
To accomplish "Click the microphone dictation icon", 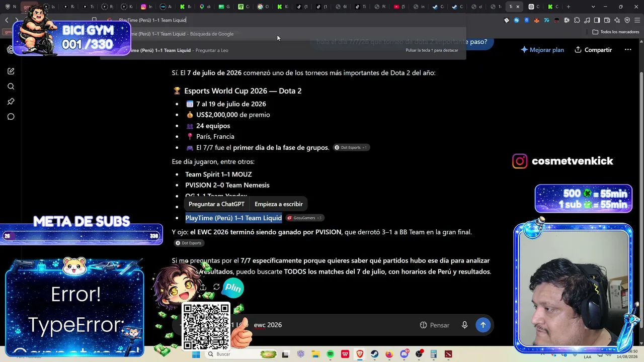I will 465,325.
